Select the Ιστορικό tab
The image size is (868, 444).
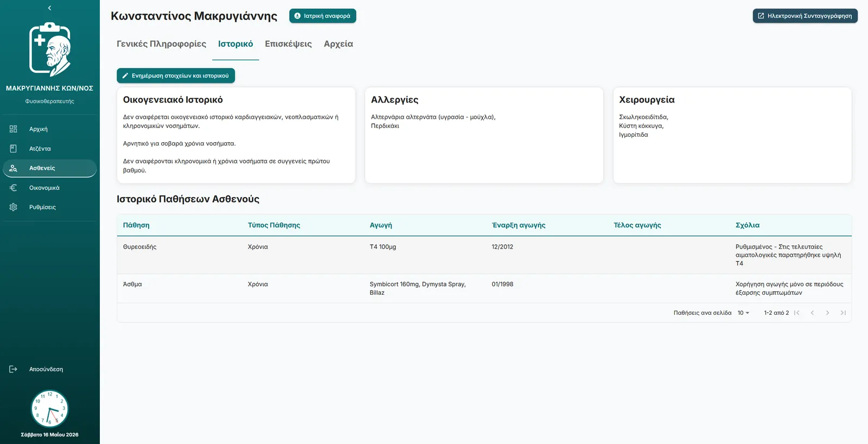[235, 44]
